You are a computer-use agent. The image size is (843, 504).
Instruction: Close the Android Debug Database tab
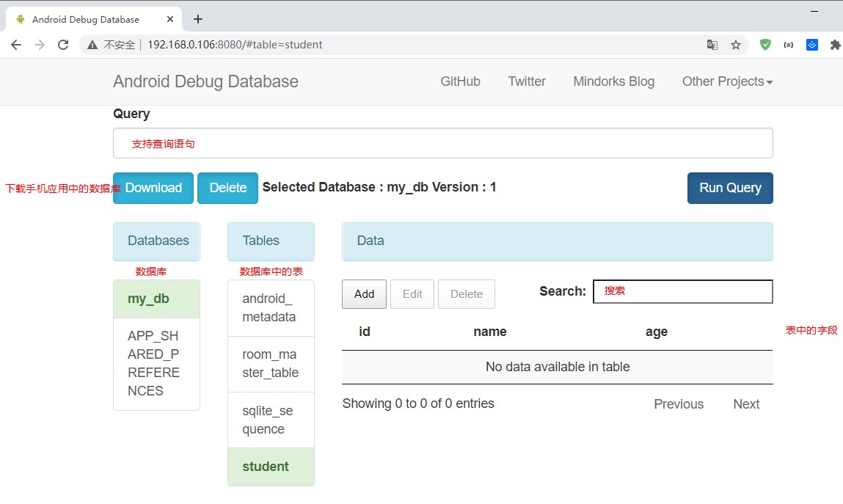170,19
